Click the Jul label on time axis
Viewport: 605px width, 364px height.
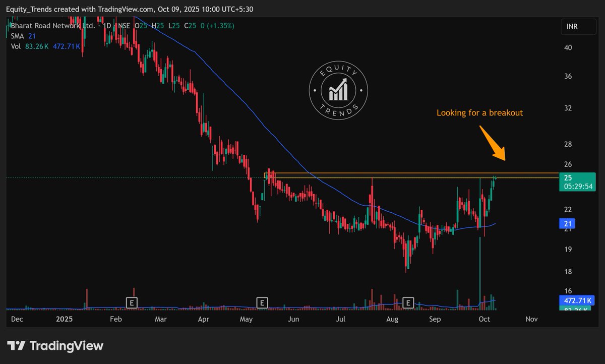pyautogui.click(x=341, y=319)
